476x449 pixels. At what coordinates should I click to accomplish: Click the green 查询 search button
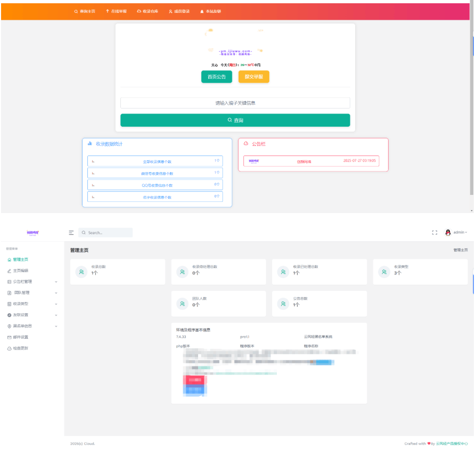pos(235,120)
